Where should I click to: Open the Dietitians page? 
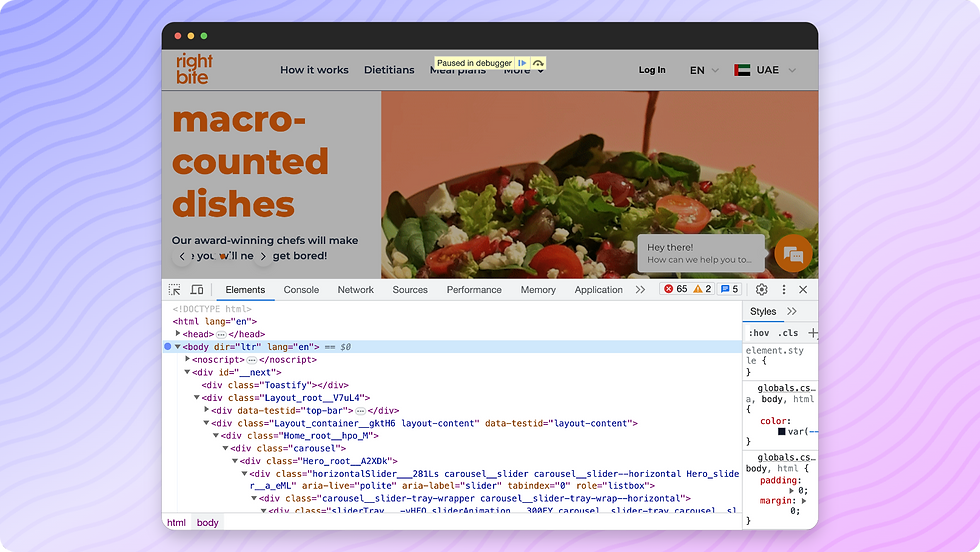click(389, 70)
